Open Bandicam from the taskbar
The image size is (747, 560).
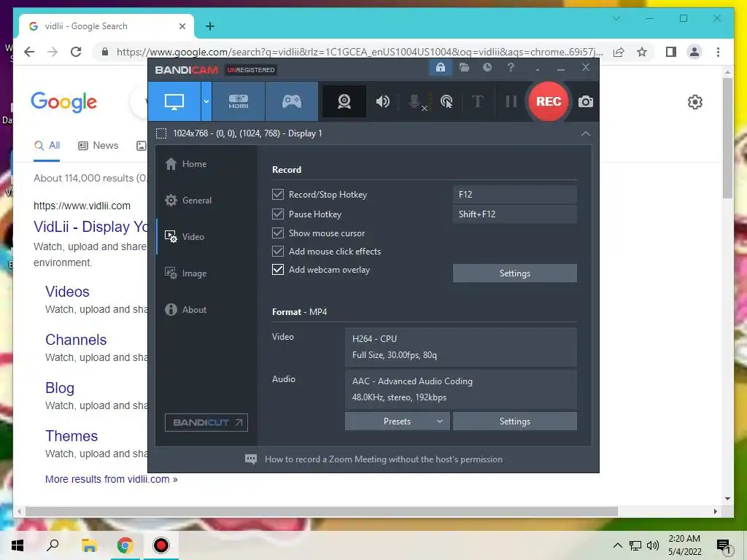pyautogui.click(x=161, y=545)
